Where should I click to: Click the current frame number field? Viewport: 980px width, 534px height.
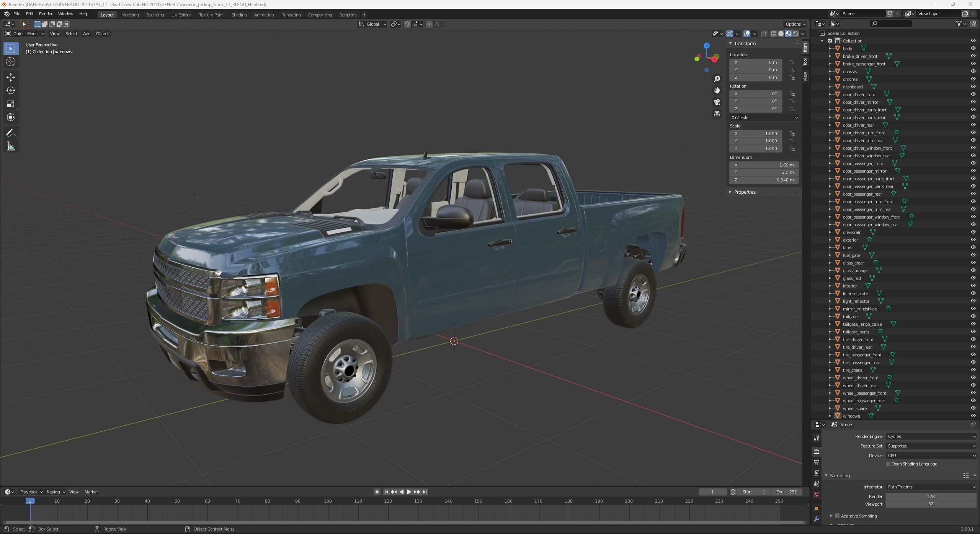pyautogui.click(x=712, y=492)
